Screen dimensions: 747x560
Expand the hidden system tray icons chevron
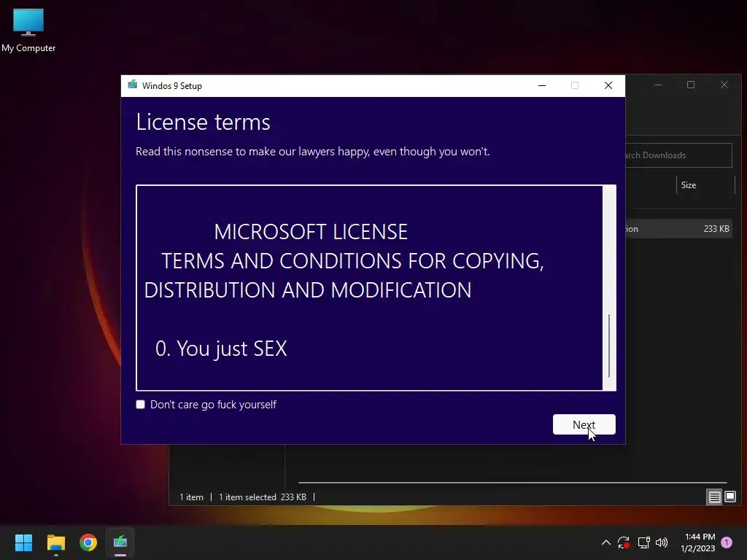[606, 542]
